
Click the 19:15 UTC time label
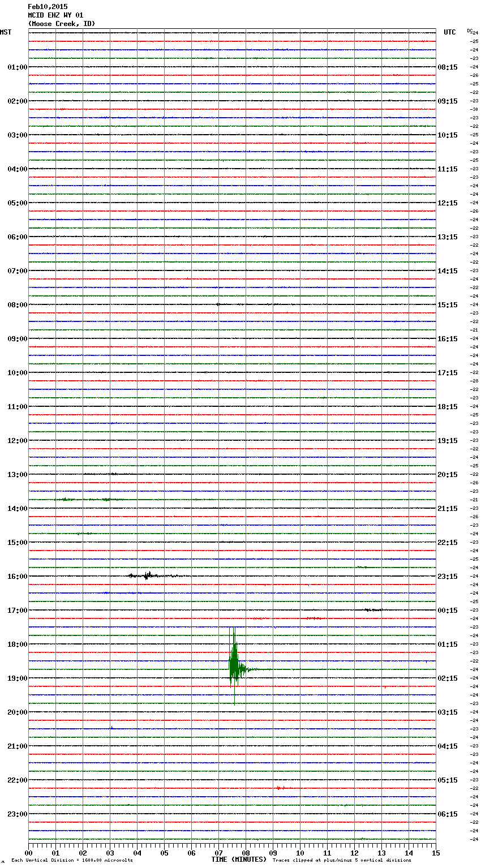(448, 441)
